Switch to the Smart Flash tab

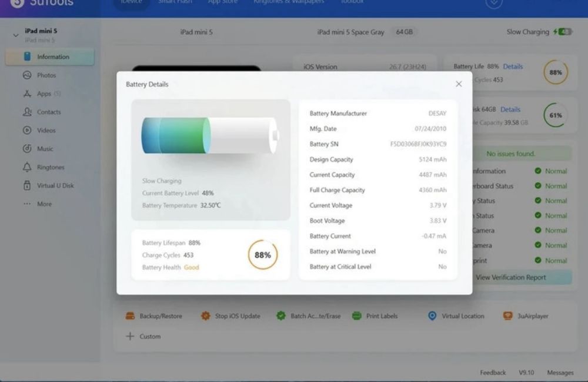(175, 2)
